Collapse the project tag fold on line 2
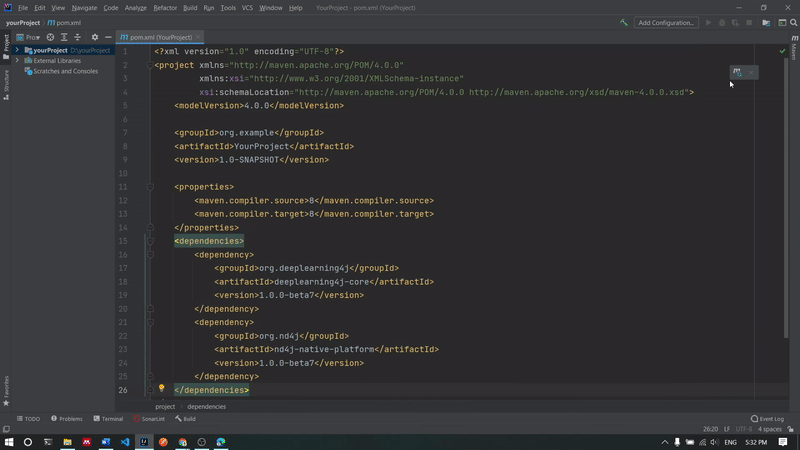 click(151, 65)
